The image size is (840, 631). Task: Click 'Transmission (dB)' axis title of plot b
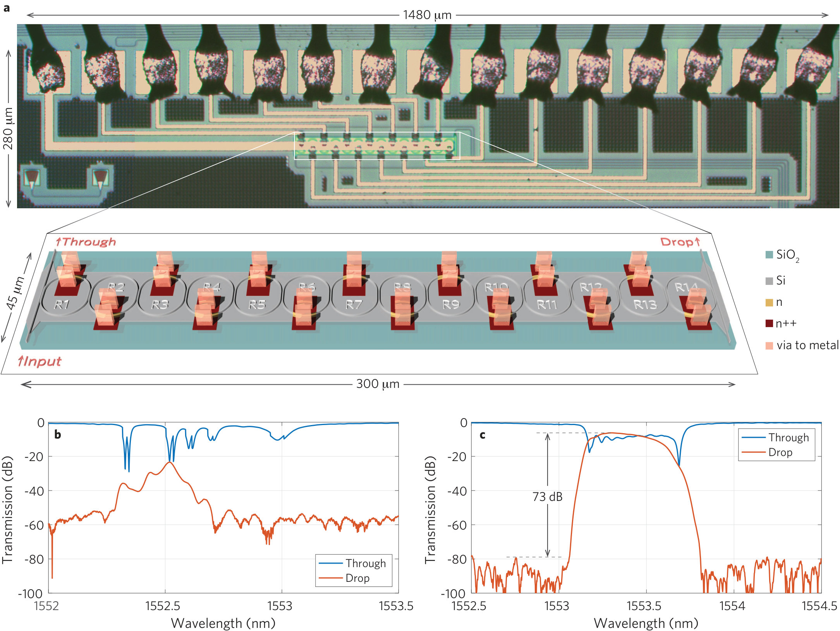coord(8,509)
